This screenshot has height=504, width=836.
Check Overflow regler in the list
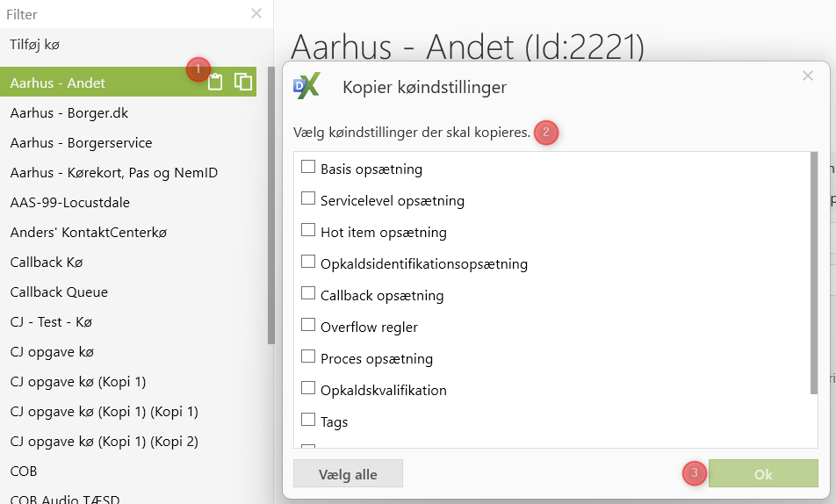[x=308, y=326]
